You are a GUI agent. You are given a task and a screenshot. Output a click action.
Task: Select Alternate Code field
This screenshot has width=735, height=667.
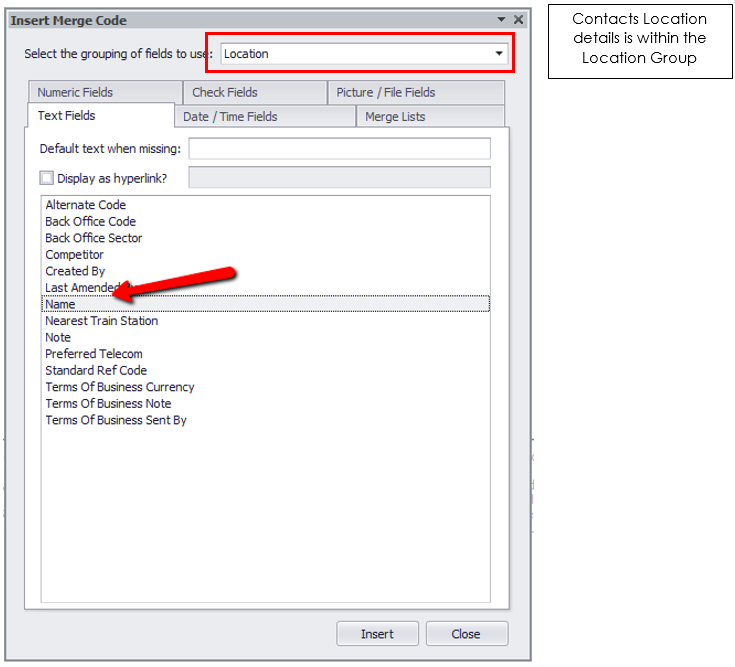85,205
